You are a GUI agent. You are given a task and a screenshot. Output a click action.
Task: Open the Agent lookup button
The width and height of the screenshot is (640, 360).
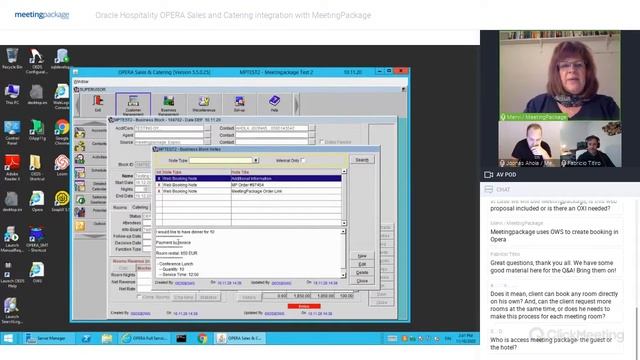coord(207,135)
